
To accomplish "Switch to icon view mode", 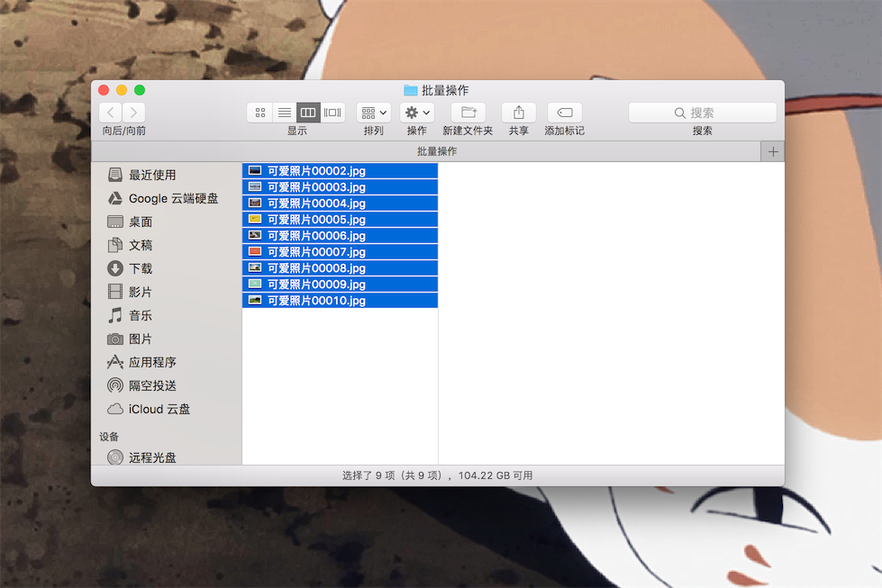I will coord(260,113).
